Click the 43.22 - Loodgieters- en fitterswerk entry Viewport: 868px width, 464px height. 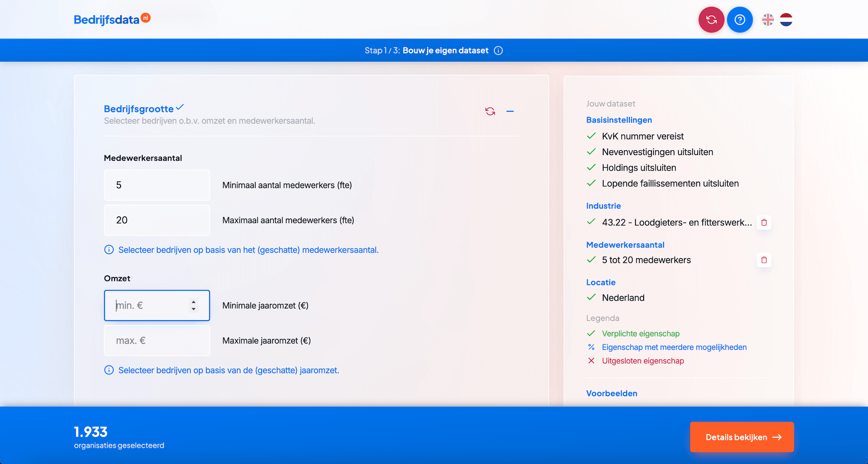click(x=677, y=222)
